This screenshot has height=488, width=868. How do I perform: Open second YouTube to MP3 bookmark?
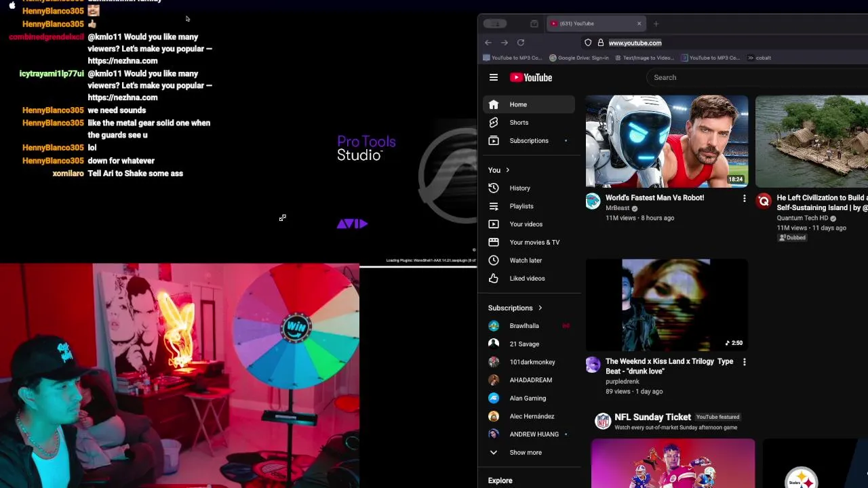pyautogui.click(x=711, y=58)
